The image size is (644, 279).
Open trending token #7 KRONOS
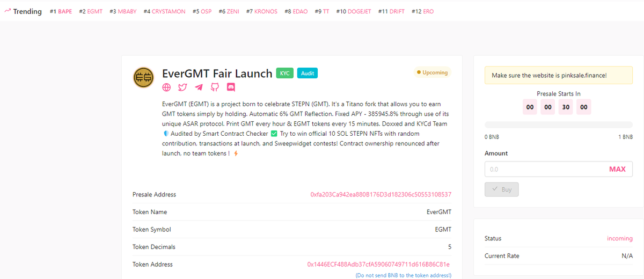pyautogui.click(x=262, y=11)
